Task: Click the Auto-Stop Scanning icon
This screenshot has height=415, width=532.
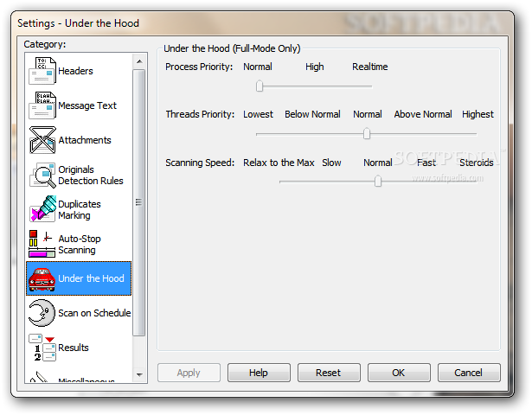Action: coord(42,244)
